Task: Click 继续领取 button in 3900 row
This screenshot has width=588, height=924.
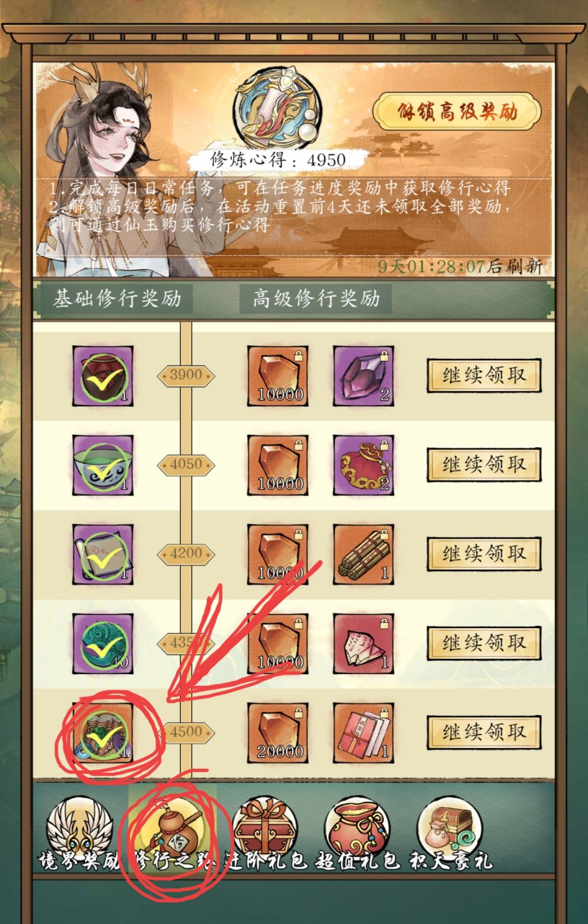Action: click(x=483, y=375)
